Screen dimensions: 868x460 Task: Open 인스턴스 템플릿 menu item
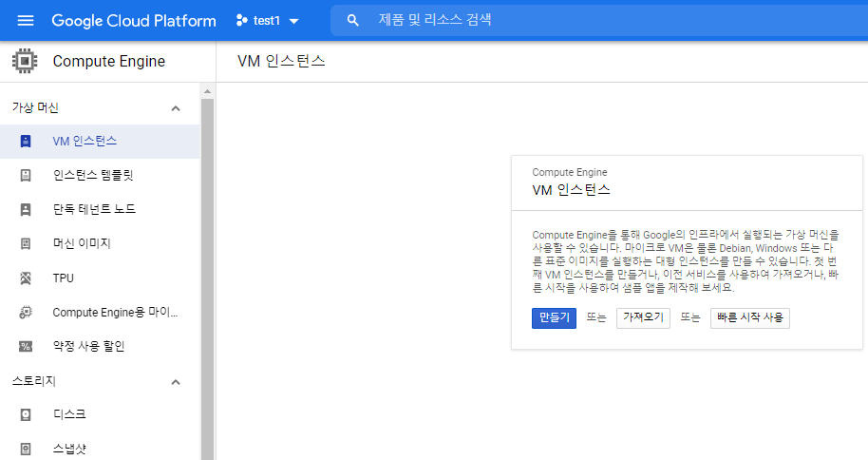click(100, 176)
